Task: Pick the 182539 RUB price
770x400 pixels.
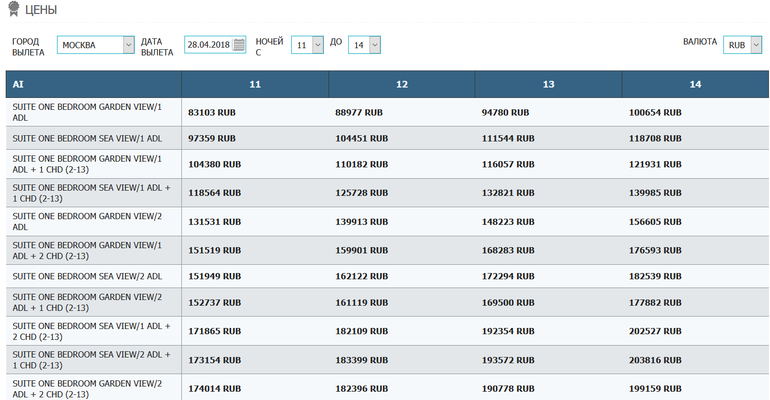Action: (655, 276)
